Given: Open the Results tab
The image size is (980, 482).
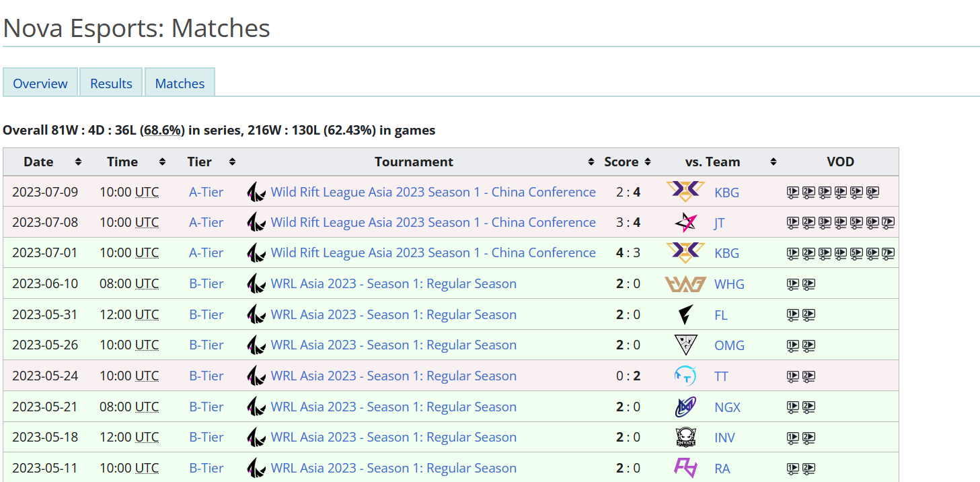Looking at the screenshot, I should pyautogui.click(x=111, y=83).
